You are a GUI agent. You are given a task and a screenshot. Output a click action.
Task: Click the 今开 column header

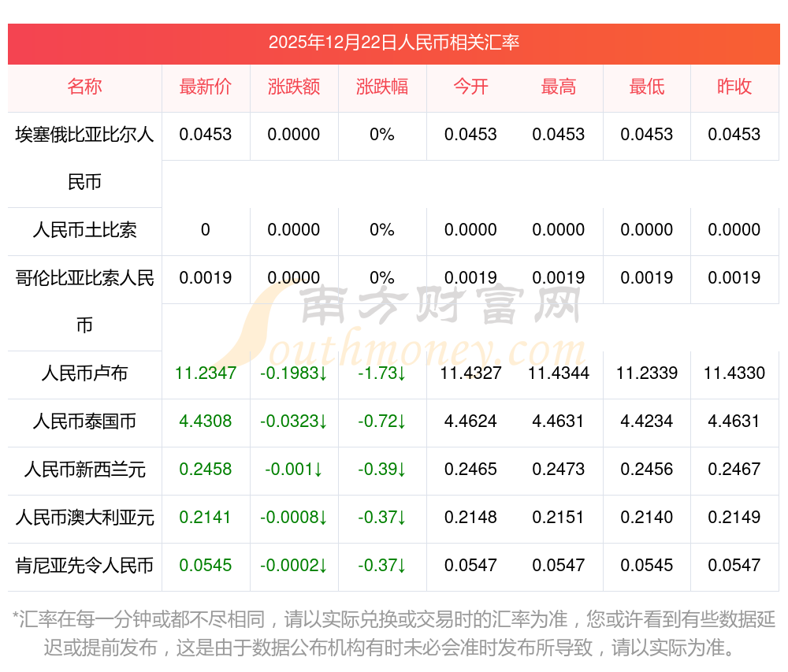470,87
